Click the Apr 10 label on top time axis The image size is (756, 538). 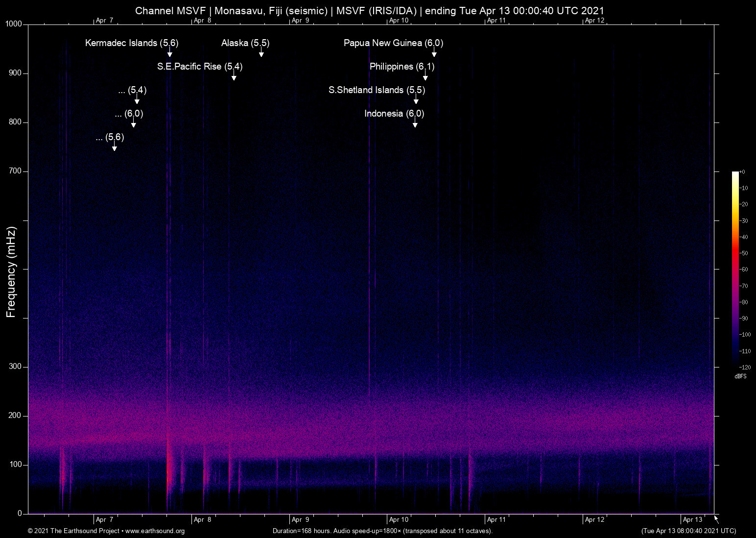(x=399, y=21)
